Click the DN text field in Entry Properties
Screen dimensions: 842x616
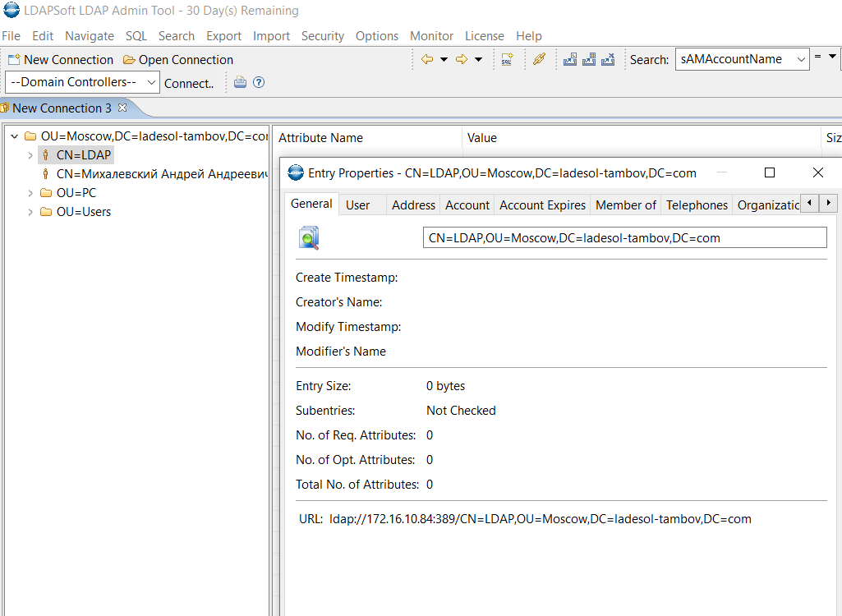625,238
